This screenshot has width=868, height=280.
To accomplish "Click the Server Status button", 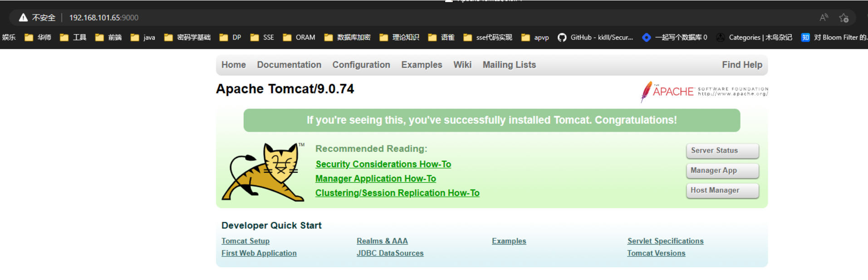I will tap(722, 150).
